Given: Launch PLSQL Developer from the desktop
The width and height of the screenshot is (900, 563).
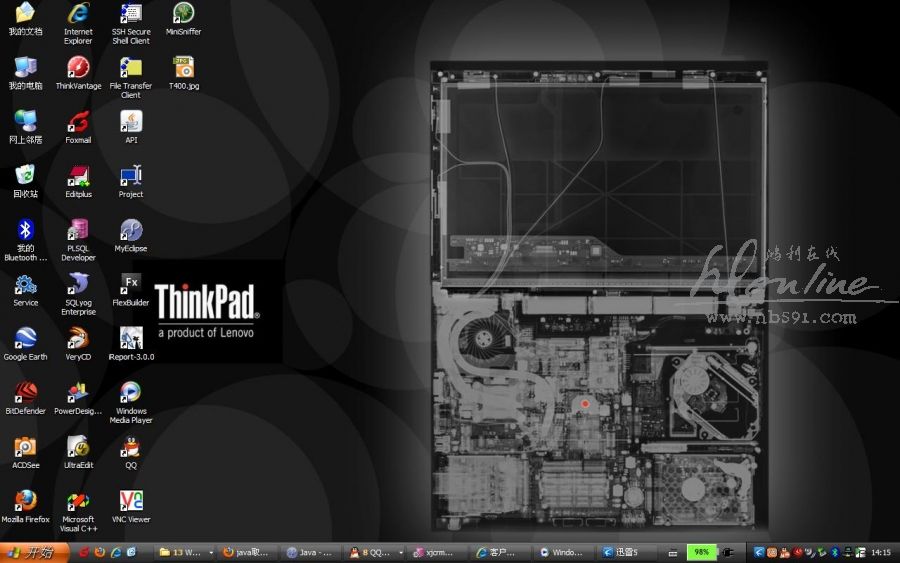Looking at the screenshot, I should click(78, 232).
